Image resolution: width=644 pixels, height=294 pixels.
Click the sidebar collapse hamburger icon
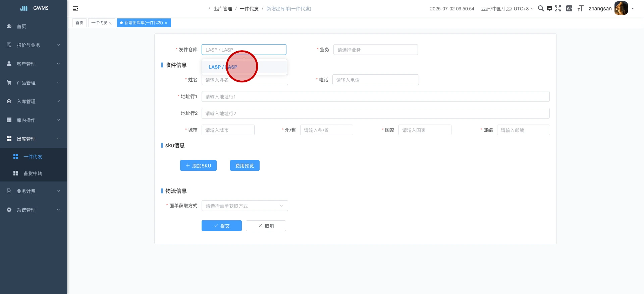[75, 9]
